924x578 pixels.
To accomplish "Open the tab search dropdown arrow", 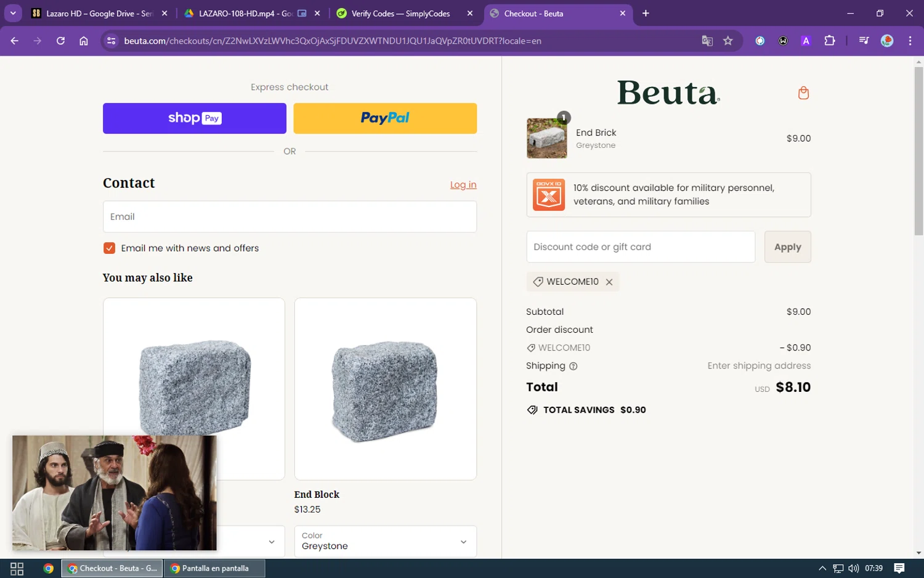I will tap(13, 13).
